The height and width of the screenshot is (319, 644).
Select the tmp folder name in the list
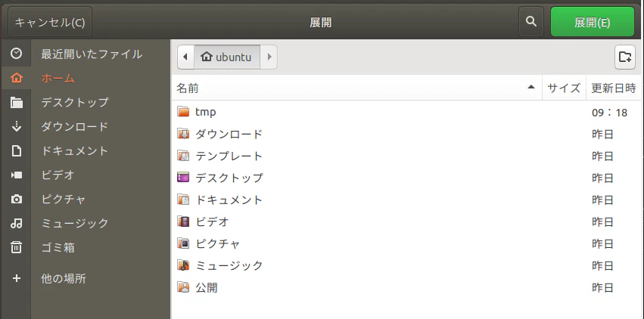(x=205, y=112)
